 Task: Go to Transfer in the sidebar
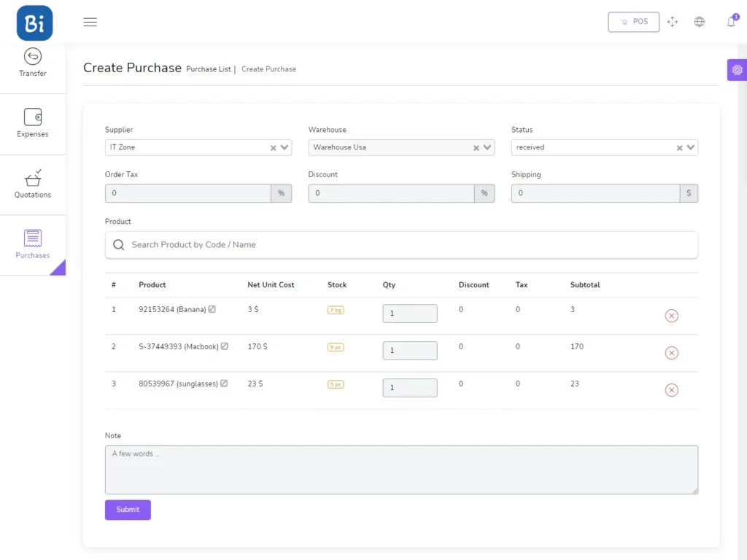(x=32, y=63)
